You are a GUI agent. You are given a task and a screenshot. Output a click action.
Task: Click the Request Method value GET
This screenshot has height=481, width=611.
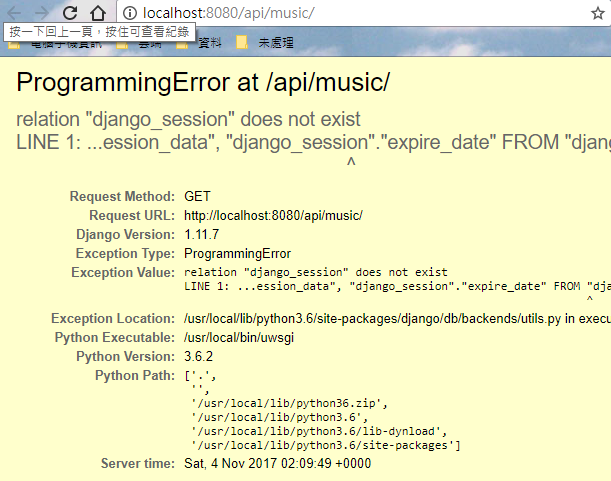pyautogui.click(x=197, y=196)
